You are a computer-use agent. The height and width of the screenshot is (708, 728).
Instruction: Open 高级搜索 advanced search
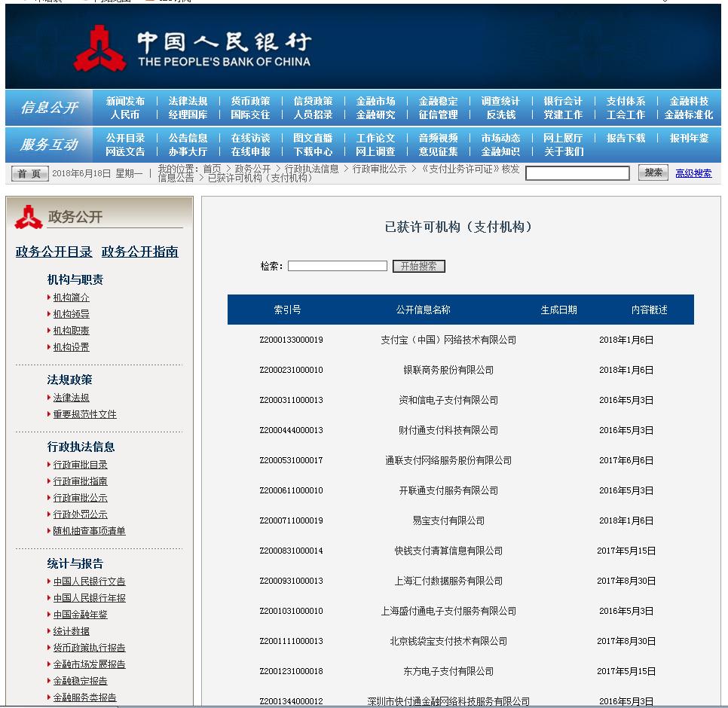[x=693, y=172]
